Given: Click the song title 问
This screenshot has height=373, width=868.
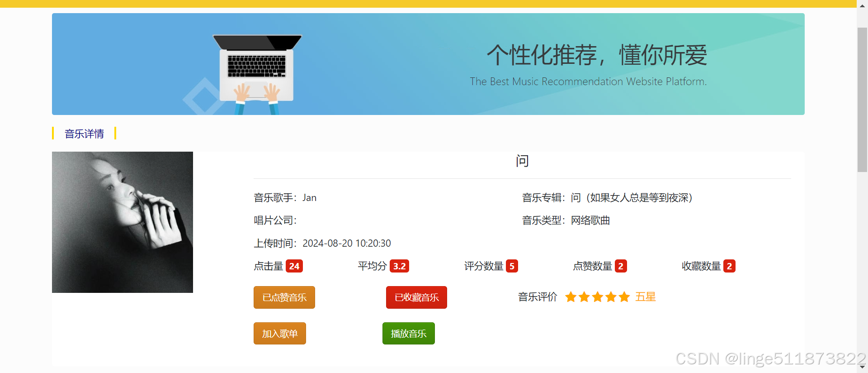Looking at the screenshot, I should (x=522, y=161).
